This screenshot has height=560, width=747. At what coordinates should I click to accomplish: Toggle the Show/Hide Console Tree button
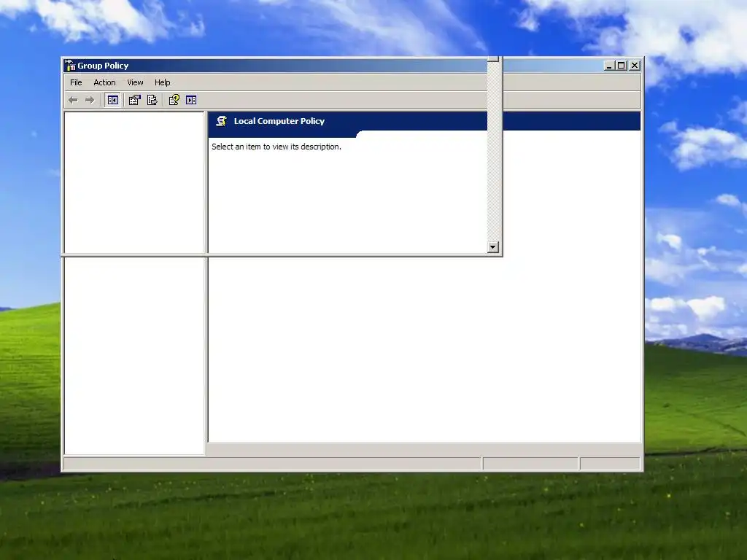[113, 100]
